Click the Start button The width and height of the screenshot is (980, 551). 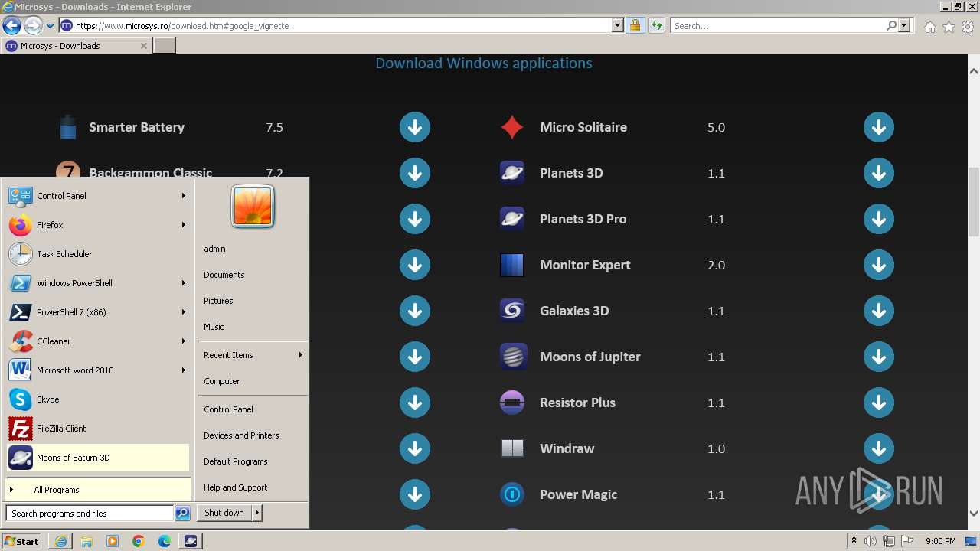click(21, 541)
